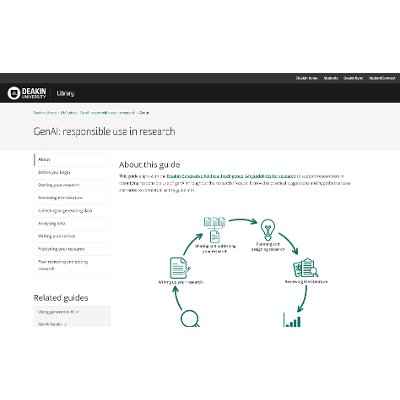Open DeakinSync from the top bar
The height and width of the screenshot is (400, 400).
(x=353, y=78)
